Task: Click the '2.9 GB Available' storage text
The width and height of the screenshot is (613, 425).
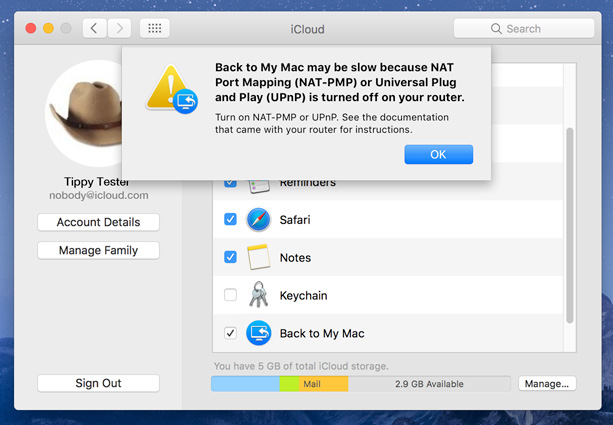Action: (429, 384)
